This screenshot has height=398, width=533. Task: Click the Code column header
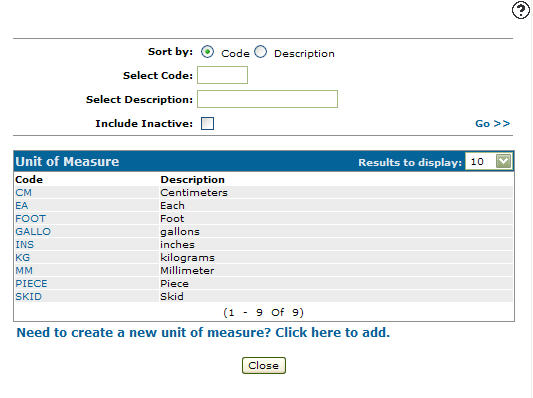click(29, 179)
